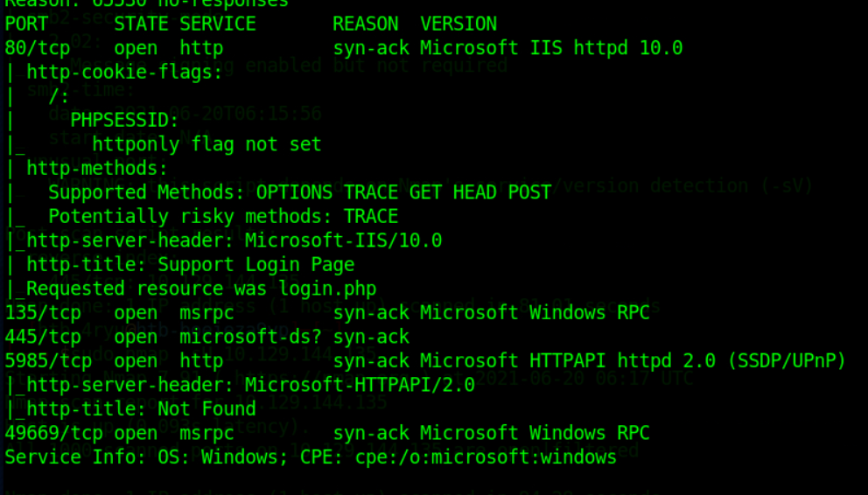
Task: Click the Supported Methods line
Action: click(x=299, y=192)
